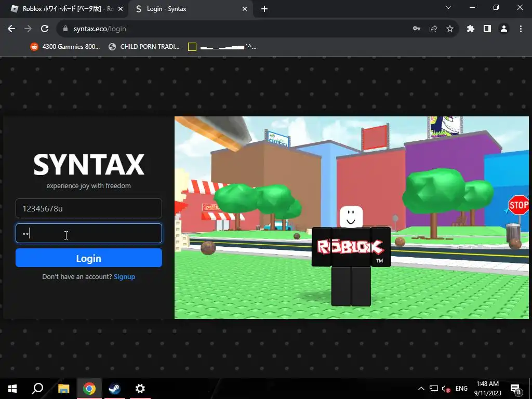Viewport: 532px width, 399px height.
Task: Switch to the Roblox ホワイトボード tab
Action: [64, 9]
